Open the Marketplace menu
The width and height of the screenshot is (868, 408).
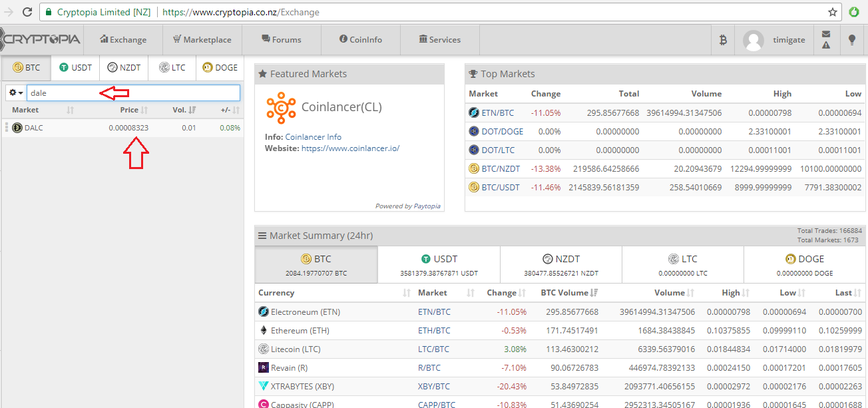[x=202, y=39]
